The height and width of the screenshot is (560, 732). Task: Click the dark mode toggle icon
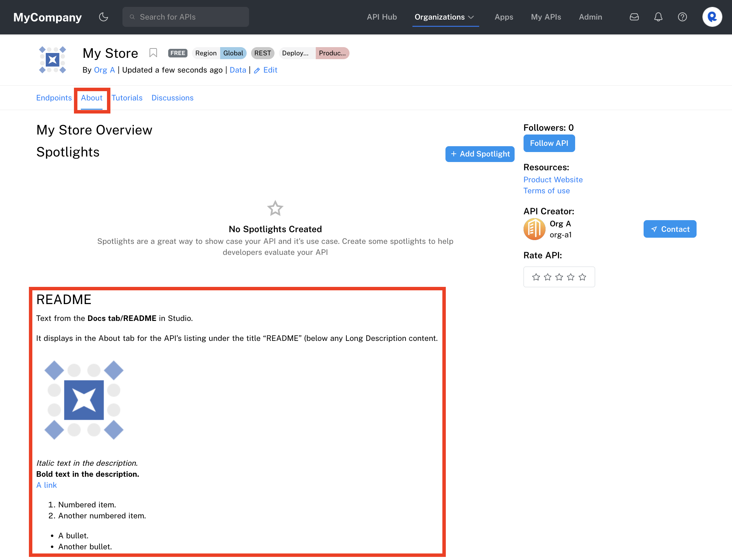(104, 17)
